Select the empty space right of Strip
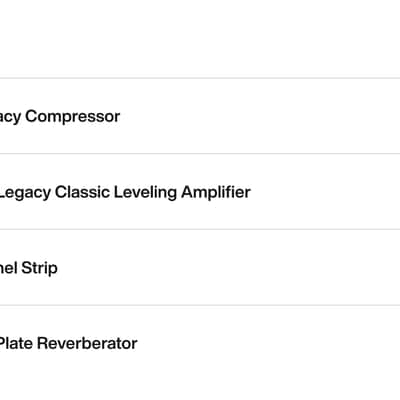This screenshot has height=400, width=400. (229, 267)
